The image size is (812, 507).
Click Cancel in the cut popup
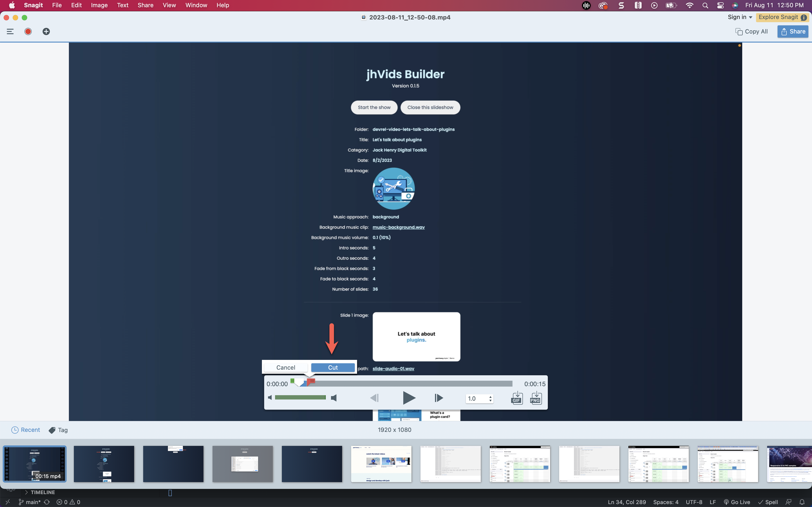click(285, 368)
